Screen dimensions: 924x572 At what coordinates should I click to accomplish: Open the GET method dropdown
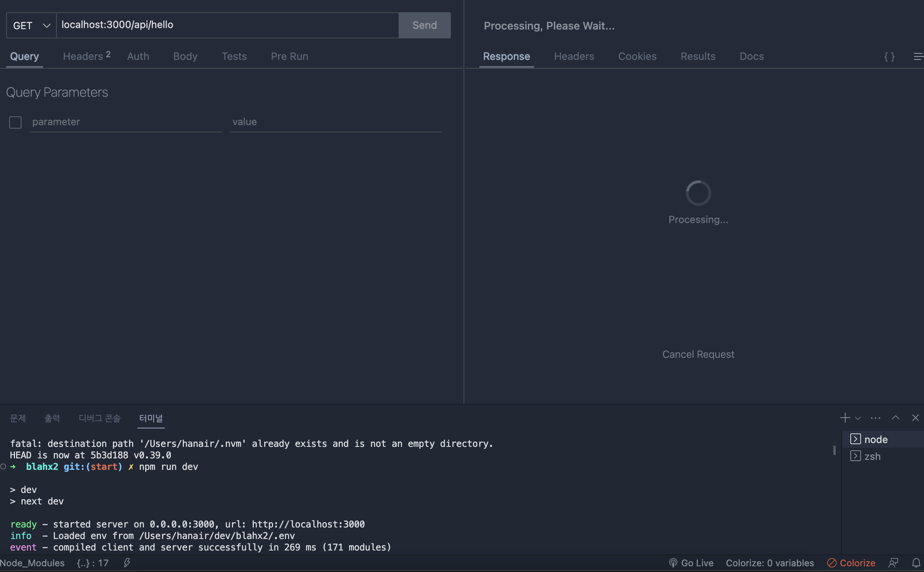[31, 25]
